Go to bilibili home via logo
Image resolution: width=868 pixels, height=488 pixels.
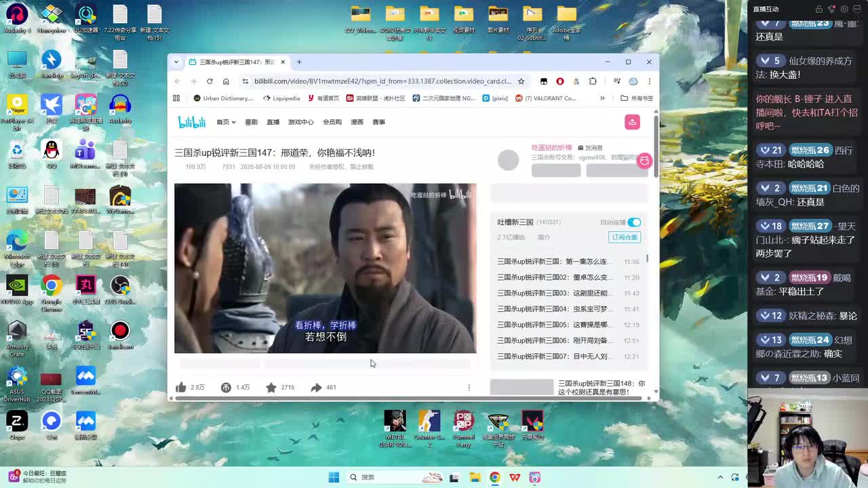coord(192,122)
